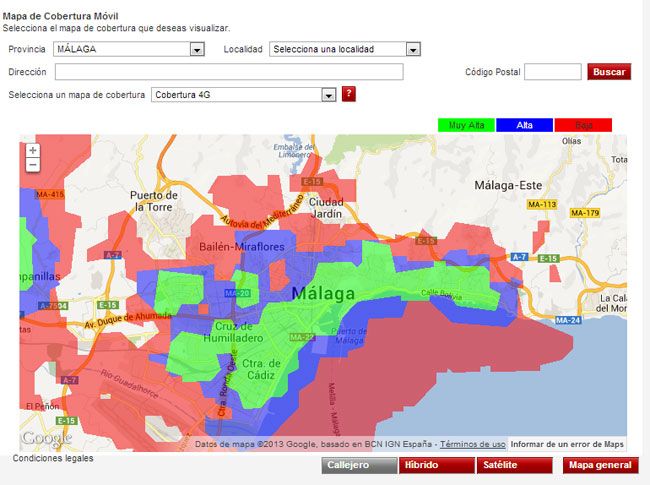Click the Ctra. de Cádiz label
The width and height of the screenshot is (650, 485).
[x=261, y=369]
